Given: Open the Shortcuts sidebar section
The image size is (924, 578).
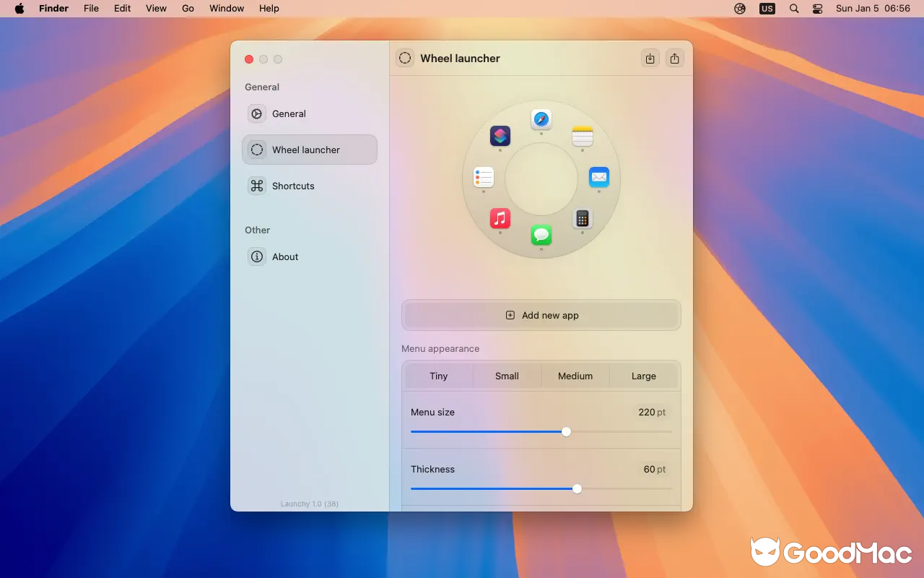Looking at the screenshot, I should [x=310, y=186].
